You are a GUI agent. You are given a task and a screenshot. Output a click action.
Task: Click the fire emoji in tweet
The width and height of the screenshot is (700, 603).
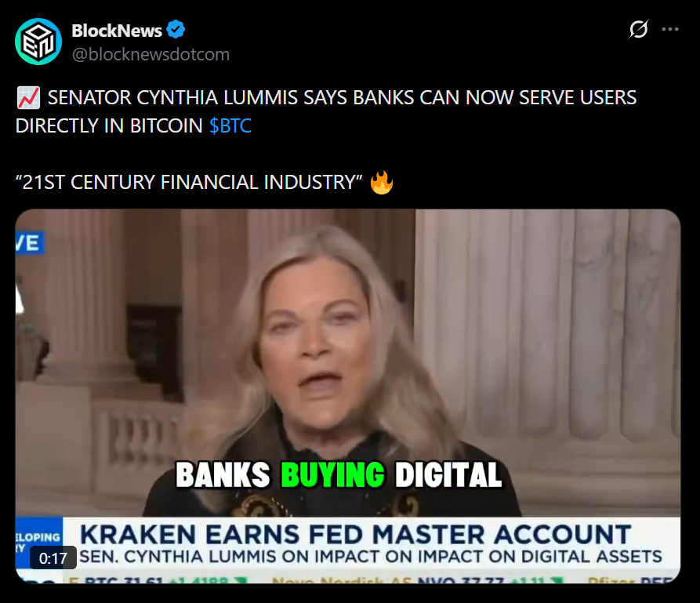(382, 182)
